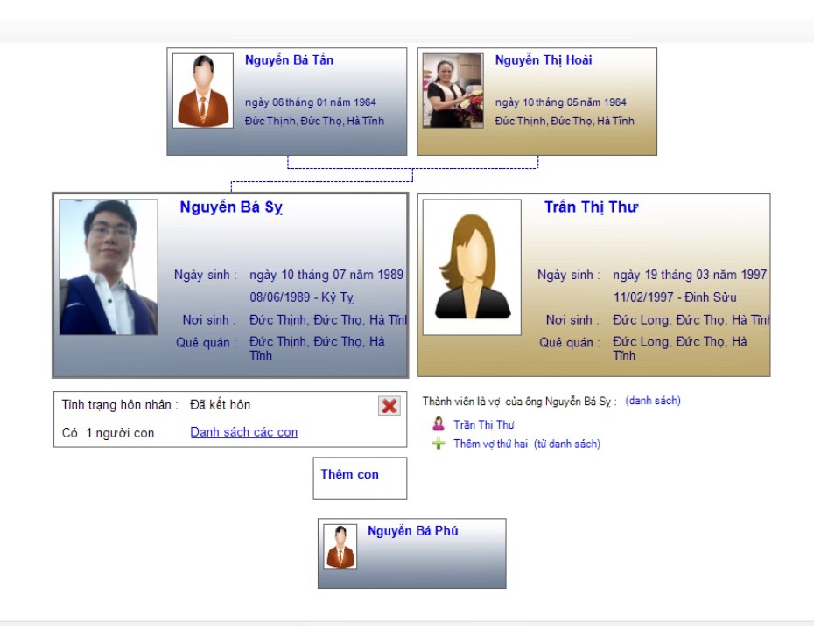Select the Nguyễn Bá Sỵ name heading
The height and width of the screenshot is (644, 814).
(231, 207)
